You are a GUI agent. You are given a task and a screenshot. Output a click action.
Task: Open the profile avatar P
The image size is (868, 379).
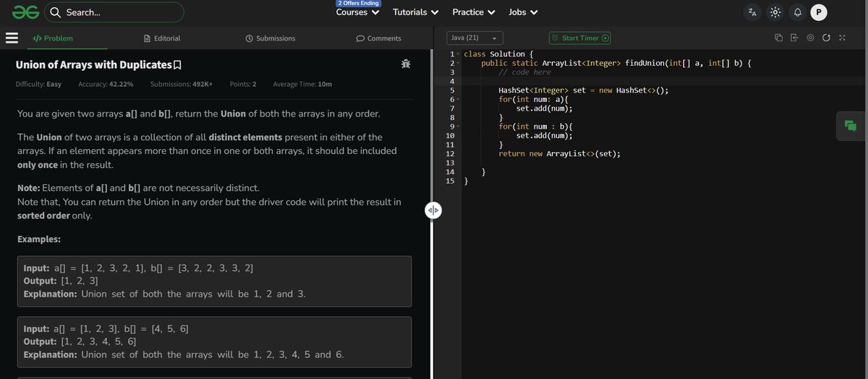click(x=819, y=12)
